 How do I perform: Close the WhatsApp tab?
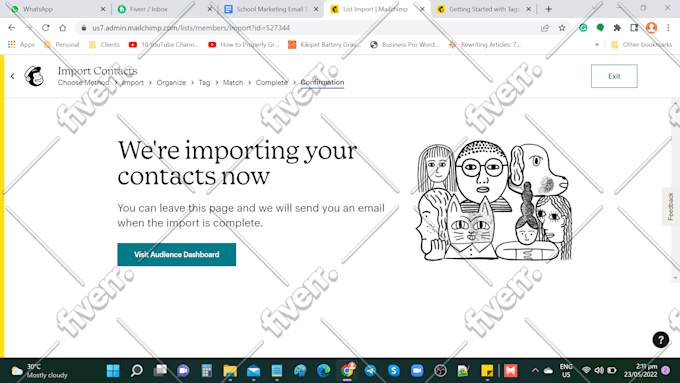(103, 9)
